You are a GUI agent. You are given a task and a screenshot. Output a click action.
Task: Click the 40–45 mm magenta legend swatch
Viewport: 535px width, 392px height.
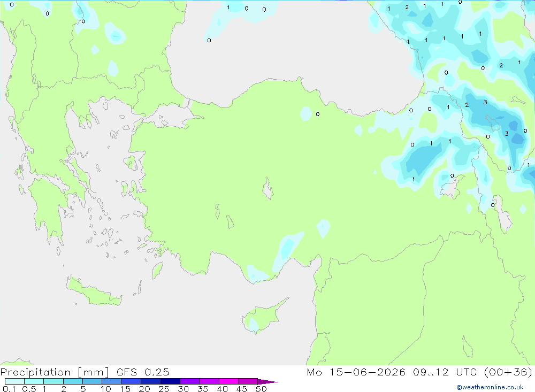228,381
